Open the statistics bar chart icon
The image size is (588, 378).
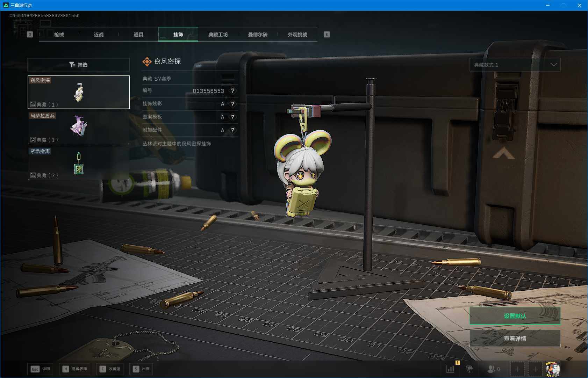pos(450,369)
